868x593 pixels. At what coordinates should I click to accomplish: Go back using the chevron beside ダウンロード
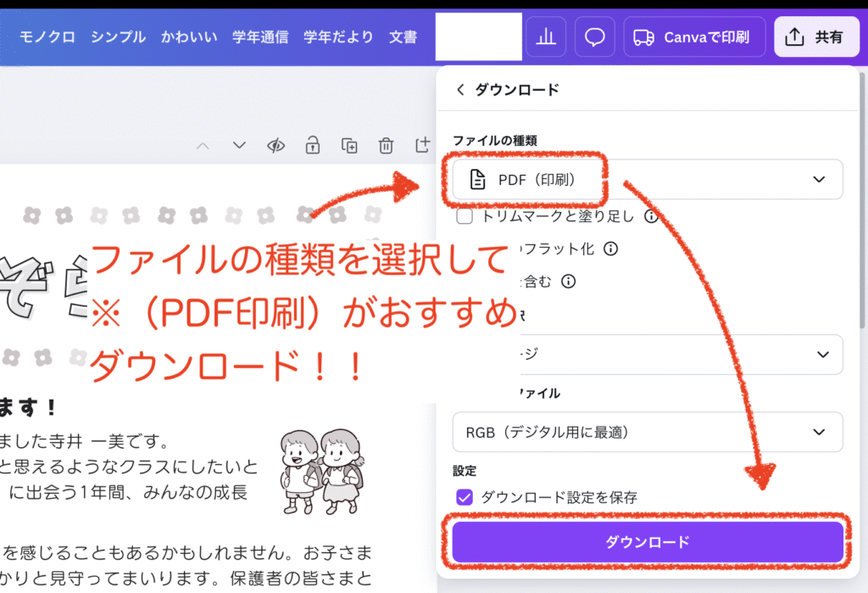(460, 90)
